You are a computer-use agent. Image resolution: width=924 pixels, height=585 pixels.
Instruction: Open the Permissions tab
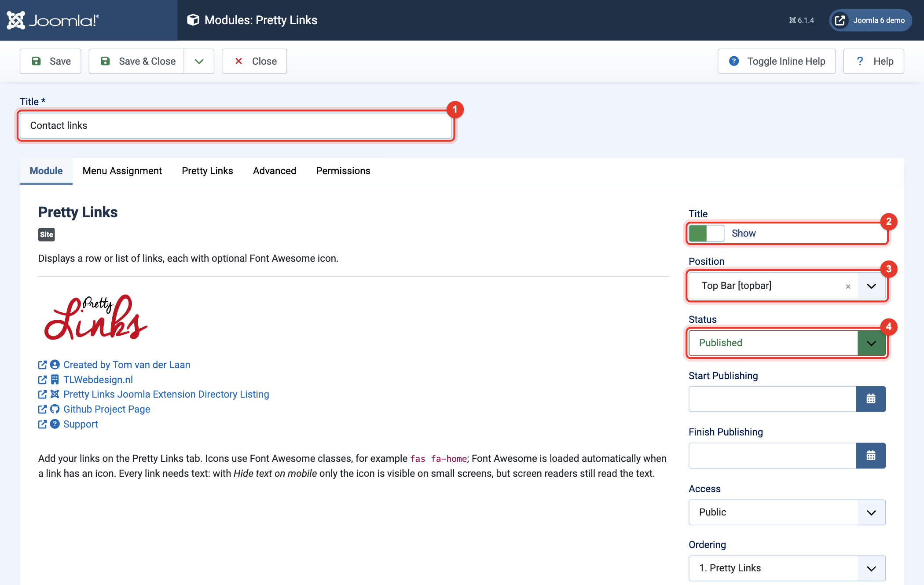tap(343, 171)
